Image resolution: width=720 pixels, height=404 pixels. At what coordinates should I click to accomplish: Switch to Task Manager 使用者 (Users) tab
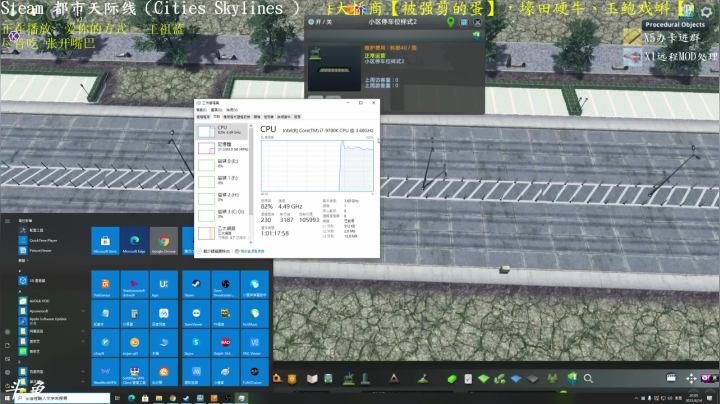click(269, 117)
